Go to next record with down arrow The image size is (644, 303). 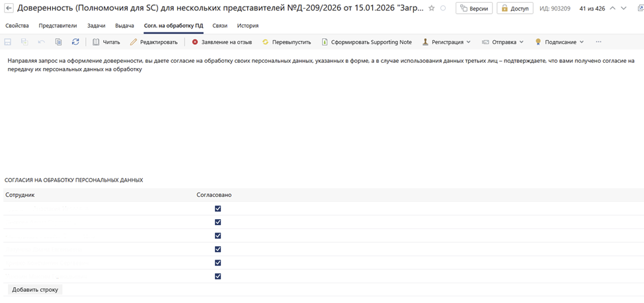[624, 9]
